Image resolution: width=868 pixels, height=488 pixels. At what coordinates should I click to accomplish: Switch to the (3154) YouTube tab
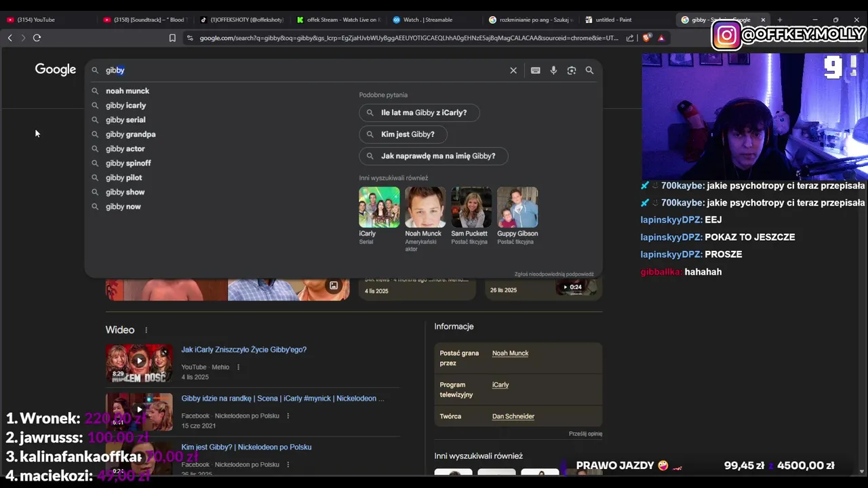(x=47, y=20)
